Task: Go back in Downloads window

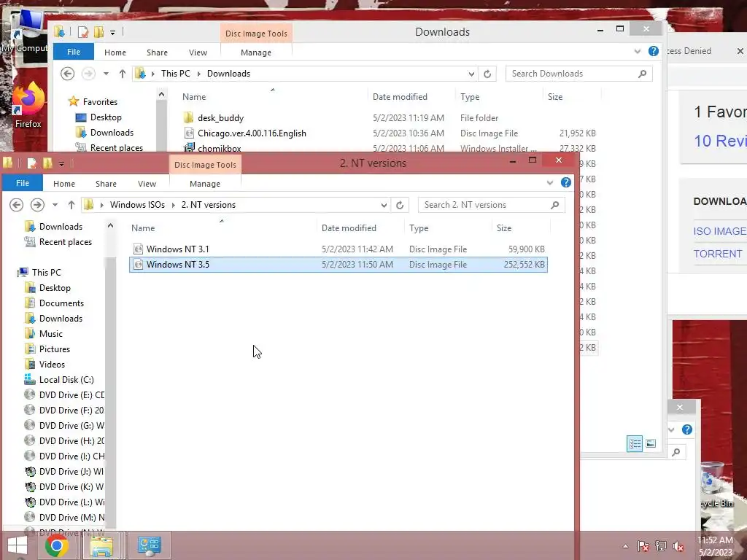Action: coord(68,74)
